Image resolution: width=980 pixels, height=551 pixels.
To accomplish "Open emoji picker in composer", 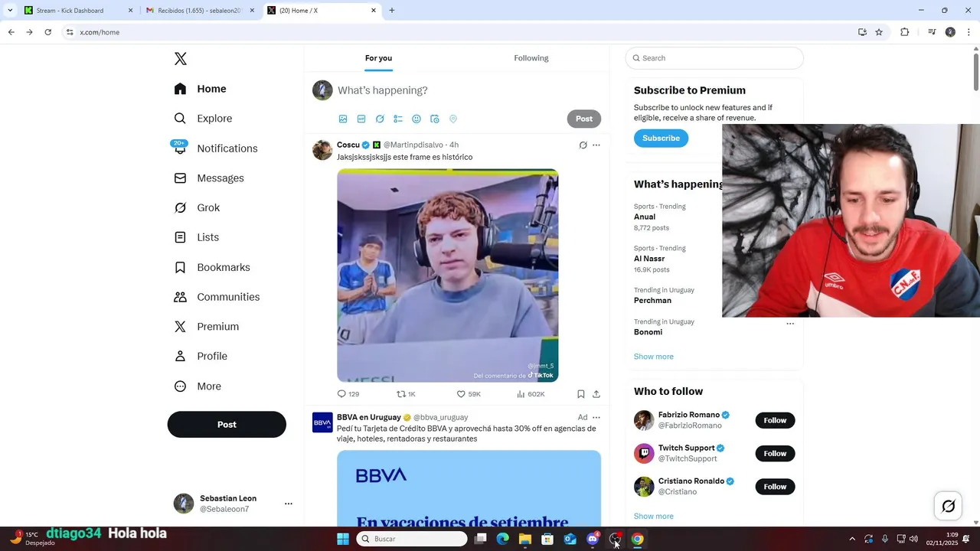I will [x=416, y=119].
